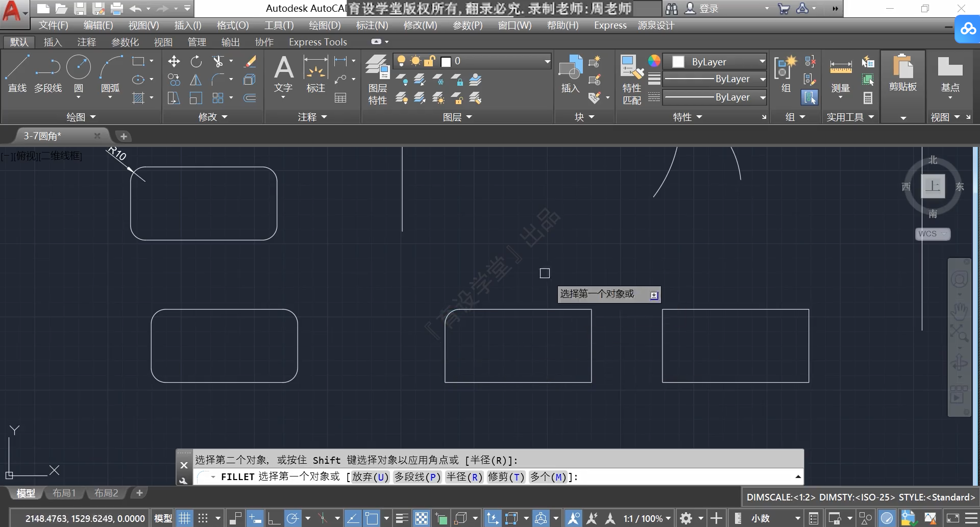The width and height of the screenshot is (980, 527).
Task: Switch to the 参数化 ribbon tab
Action: click(125, 42)
